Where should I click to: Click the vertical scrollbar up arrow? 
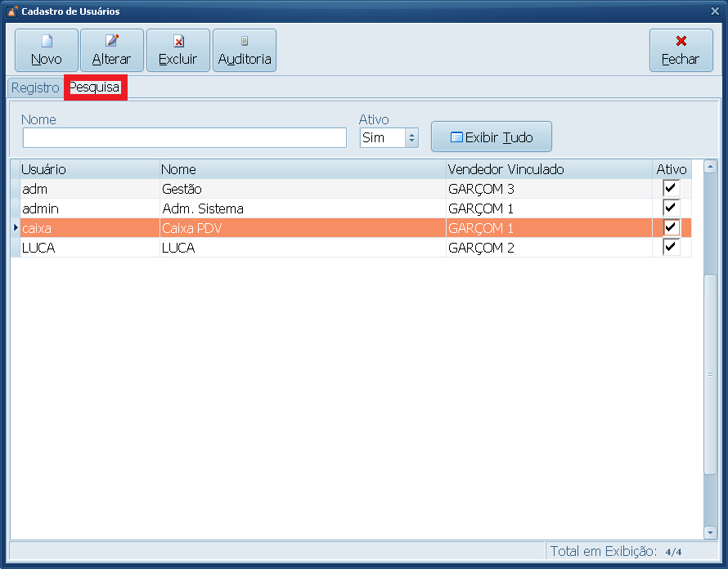click(710, 168)
